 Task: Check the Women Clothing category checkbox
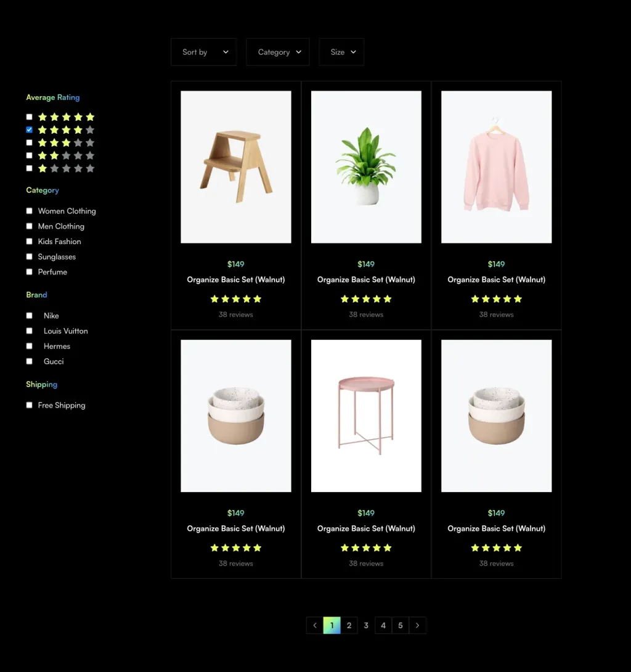(x=29, y=211)
